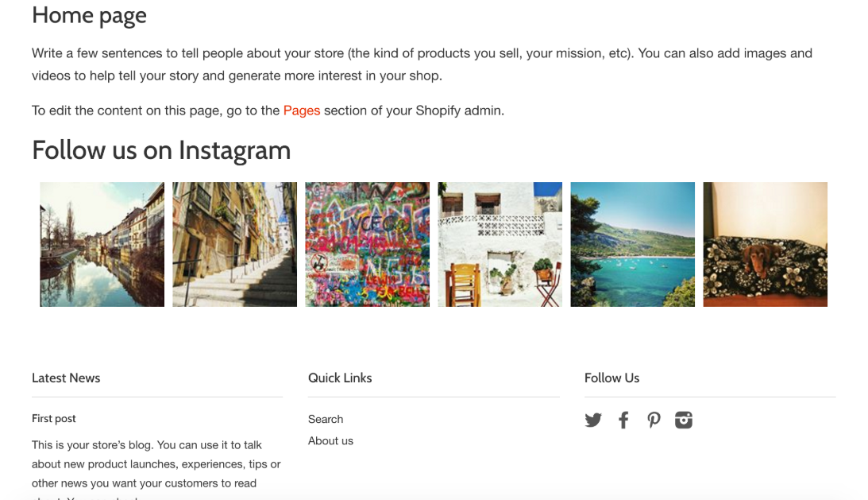The width and height of the screenshot is (868, 500).
Task: Go to the About us link
Action: [330, 440]
